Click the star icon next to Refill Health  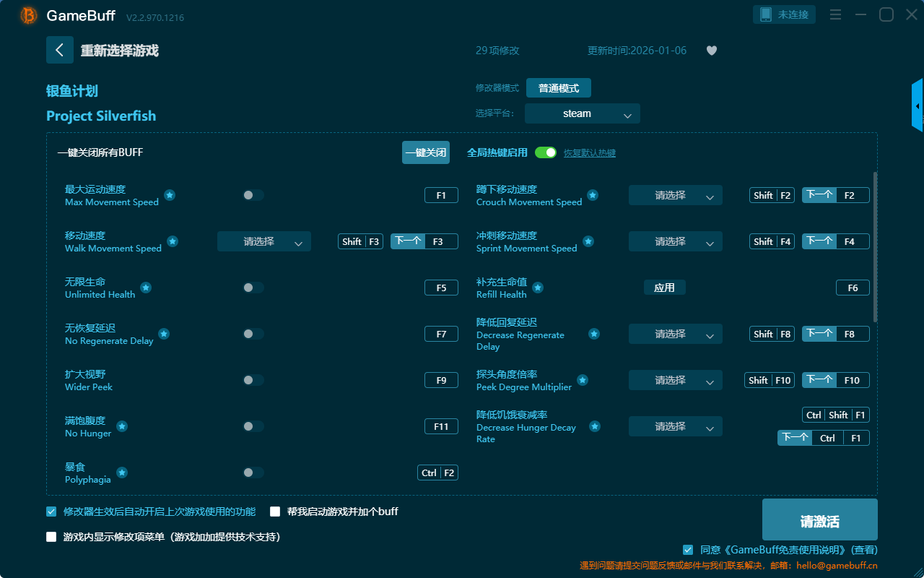(538, 288)
